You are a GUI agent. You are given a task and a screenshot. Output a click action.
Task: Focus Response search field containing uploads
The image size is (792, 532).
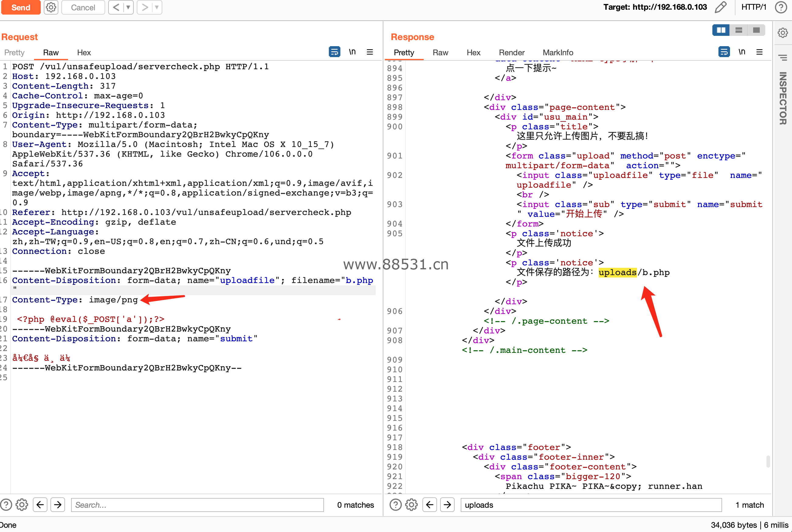point(591,505)
